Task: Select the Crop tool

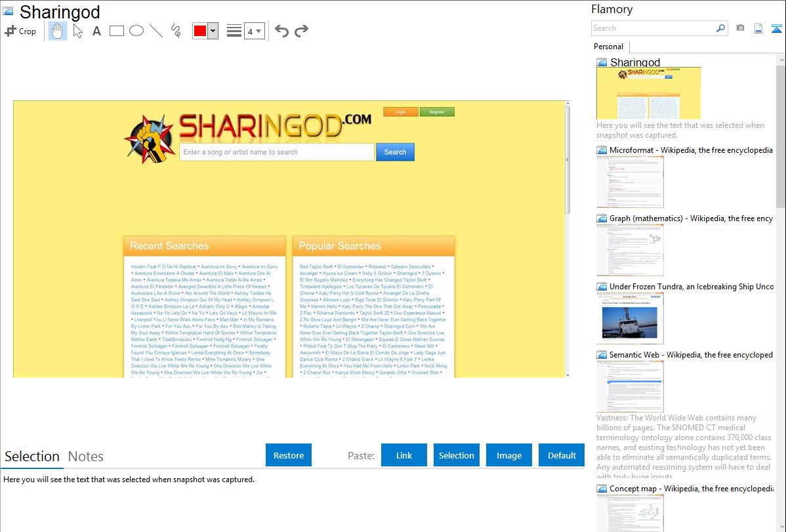Action: point(20,31)
